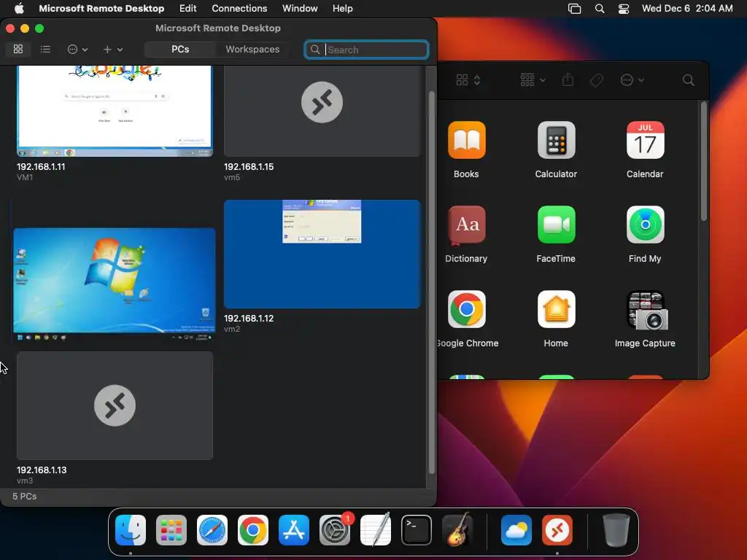The width and height of the screenshot is (747, 560).
Task: Focus the Remote Desktop search field
Action: 366,50
